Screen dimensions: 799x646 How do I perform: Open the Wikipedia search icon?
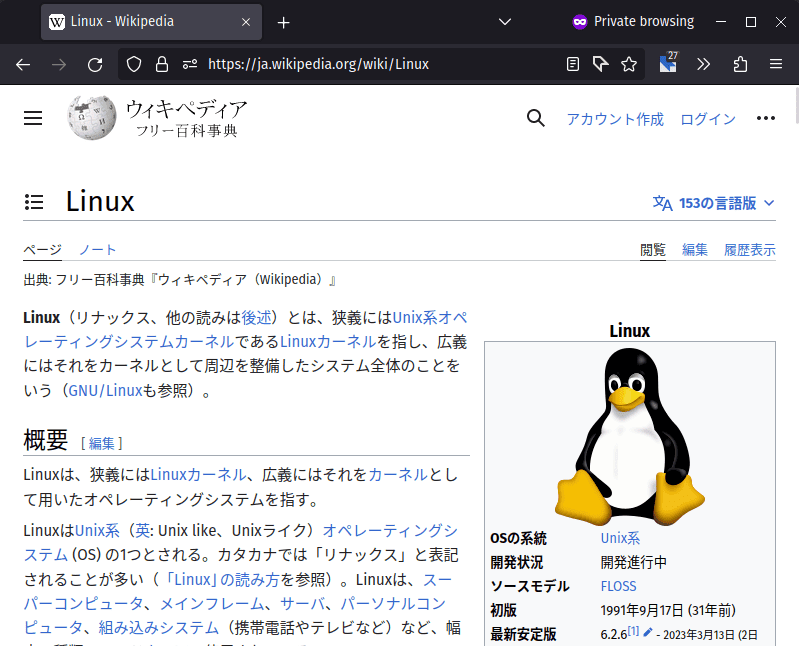[536, 118]
